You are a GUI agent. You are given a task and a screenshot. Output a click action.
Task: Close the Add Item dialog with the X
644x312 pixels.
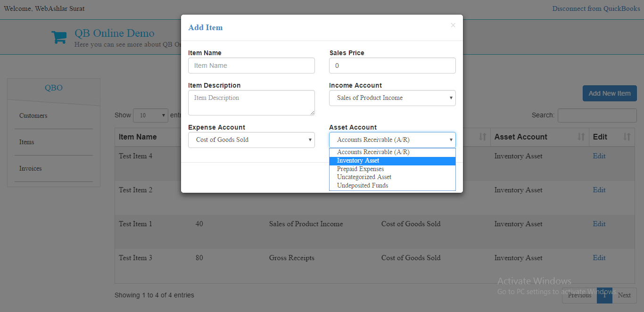(x=453, y=25)
